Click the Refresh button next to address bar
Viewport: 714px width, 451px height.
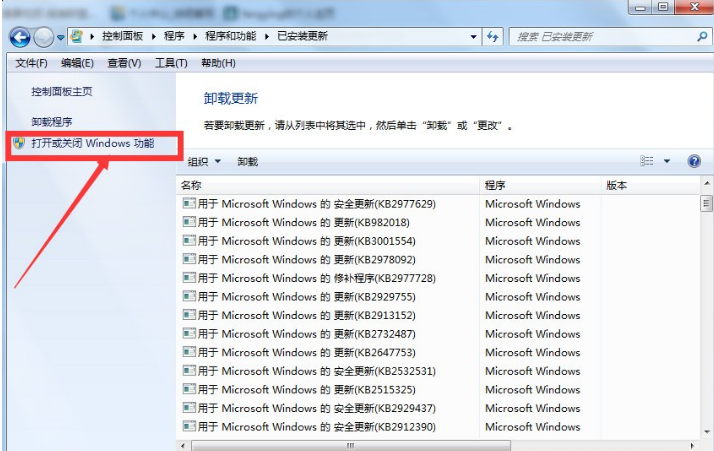[493, 36]
